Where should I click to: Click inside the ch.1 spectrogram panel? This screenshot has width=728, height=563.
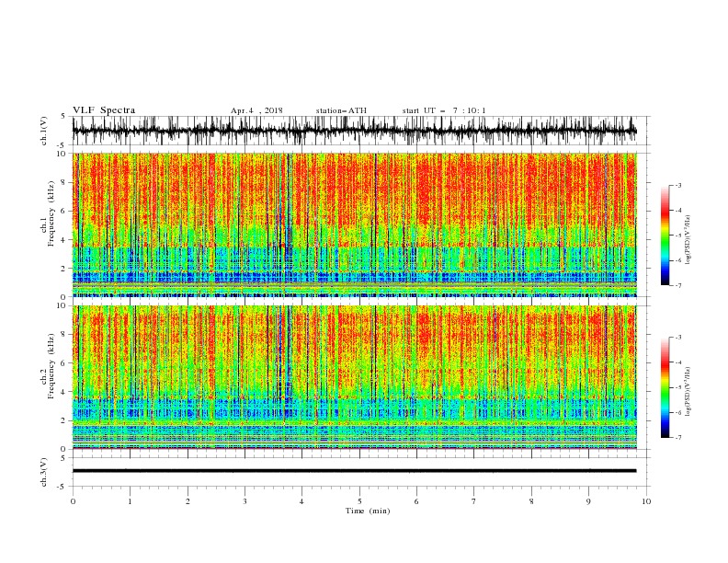[355, 224]
